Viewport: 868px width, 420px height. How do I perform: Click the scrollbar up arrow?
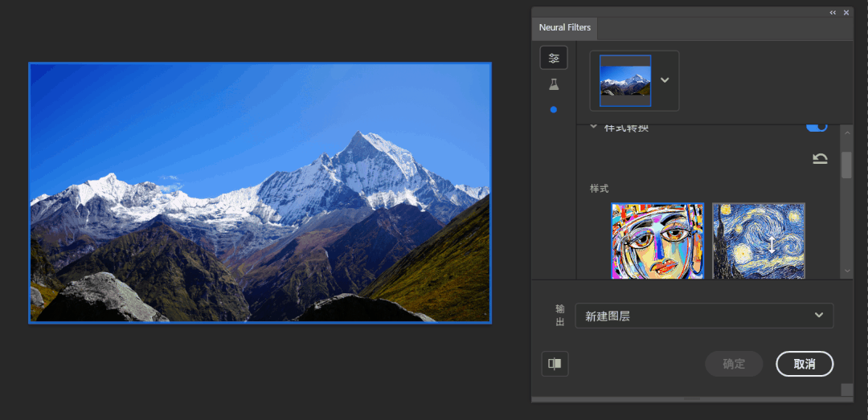tap(846, 133)
